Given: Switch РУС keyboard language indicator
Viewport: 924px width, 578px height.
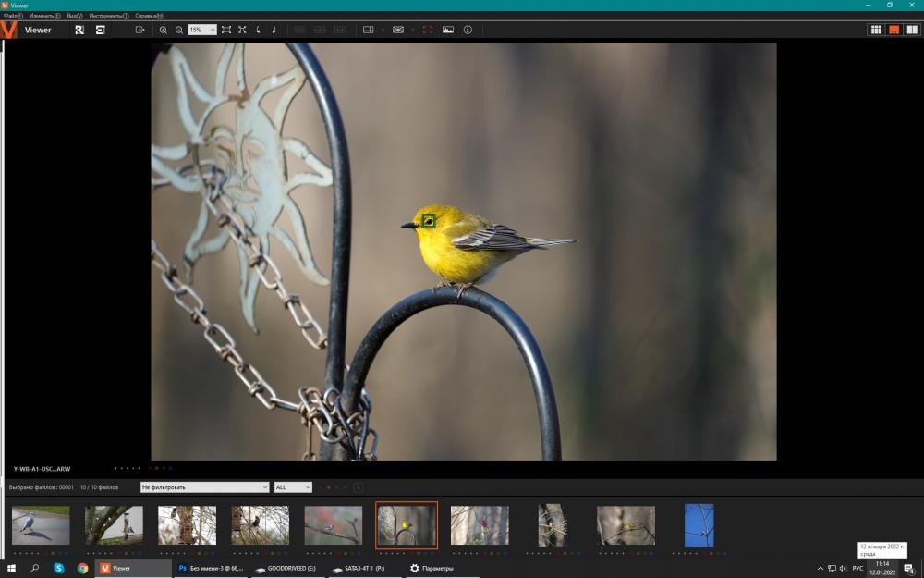Looking at the screenshot, I should [x=857, y=569].
